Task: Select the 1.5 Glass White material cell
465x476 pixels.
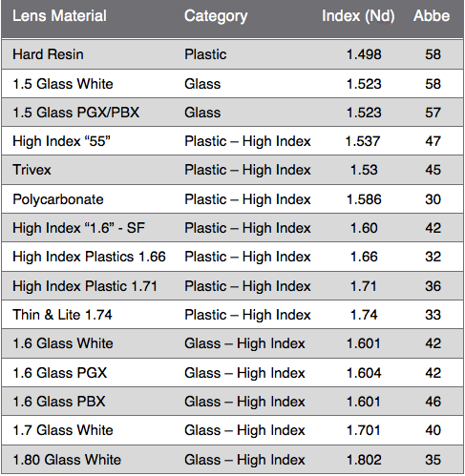Action: [x=63, y=84]
